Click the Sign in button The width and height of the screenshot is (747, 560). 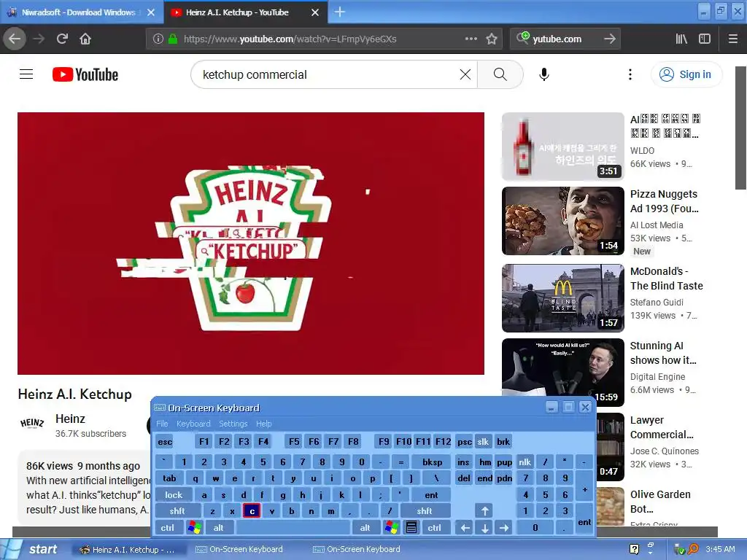(686, 74)
